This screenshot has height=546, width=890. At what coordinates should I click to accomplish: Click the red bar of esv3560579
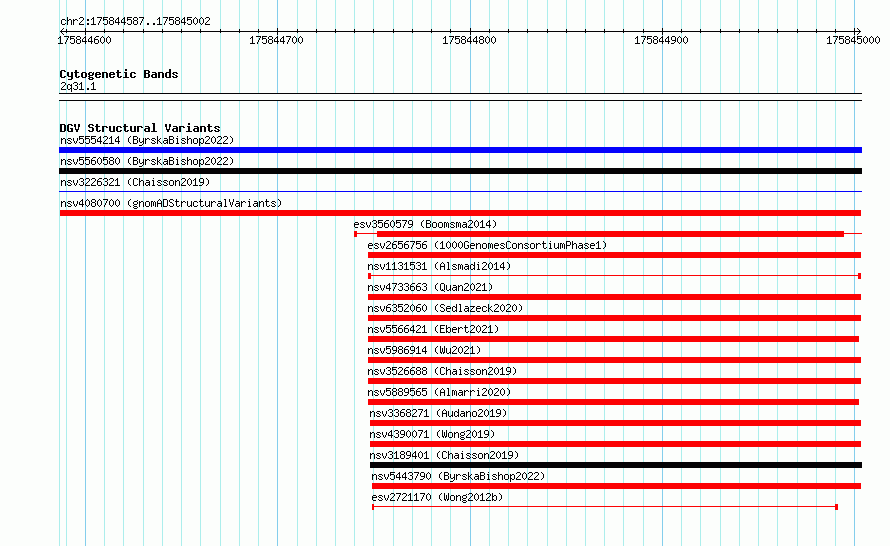[x=610, y=234]
